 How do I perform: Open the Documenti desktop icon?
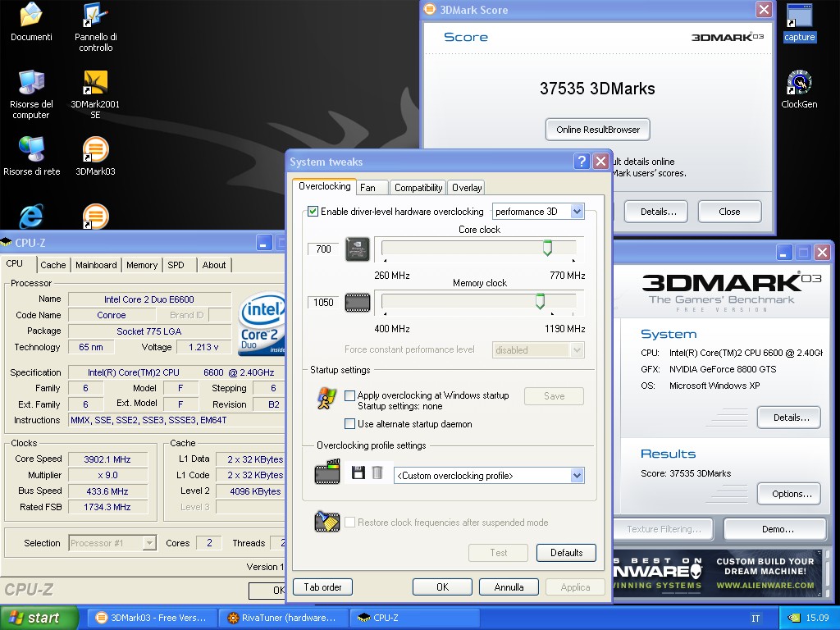31,21
